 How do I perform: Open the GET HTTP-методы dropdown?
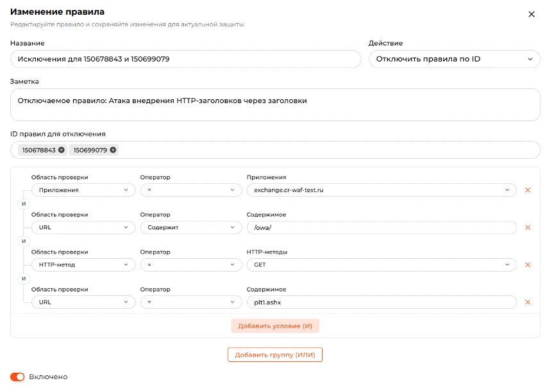click(382, 265)
